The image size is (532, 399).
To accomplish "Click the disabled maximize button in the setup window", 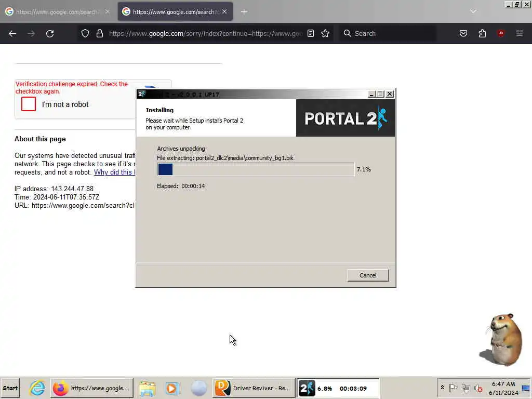I will tap(380, 94).
